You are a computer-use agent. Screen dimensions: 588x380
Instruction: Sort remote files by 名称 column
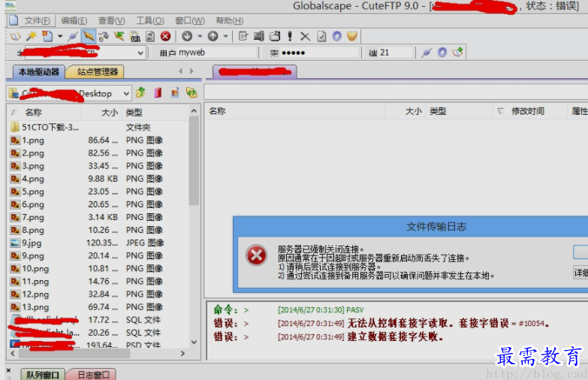pos(294,111)
